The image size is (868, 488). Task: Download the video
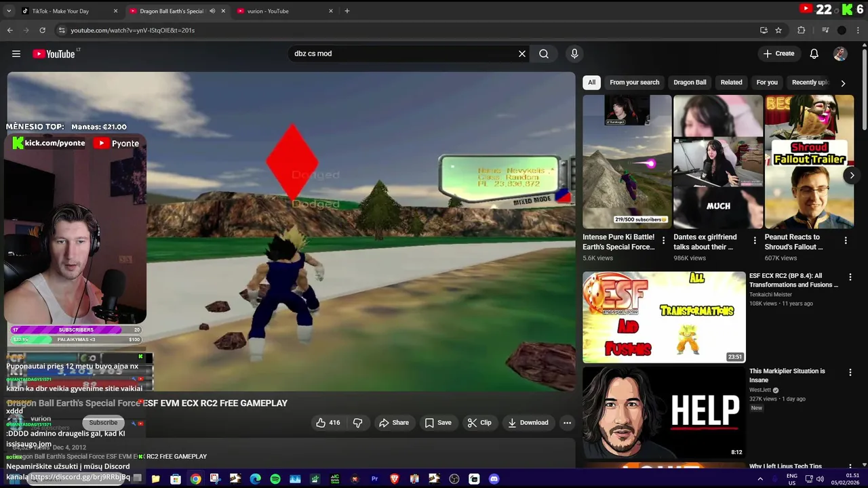point(528,422)
